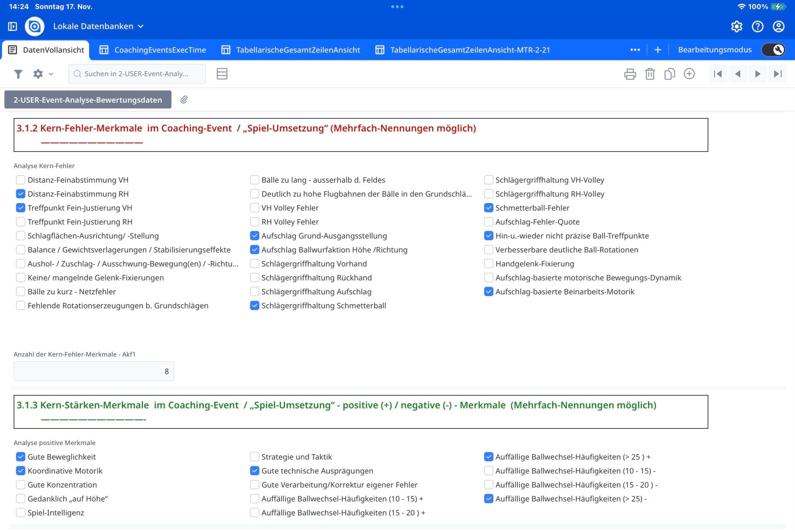Delete record using trash icon
This screenshot has width=795, height=532.
[x=650, y=74]
